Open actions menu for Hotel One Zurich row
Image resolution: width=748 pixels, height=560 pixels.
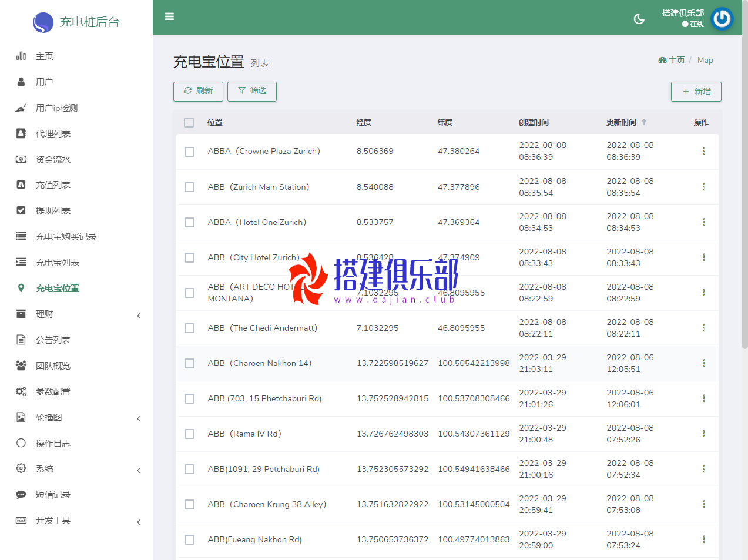click(704, 222)
